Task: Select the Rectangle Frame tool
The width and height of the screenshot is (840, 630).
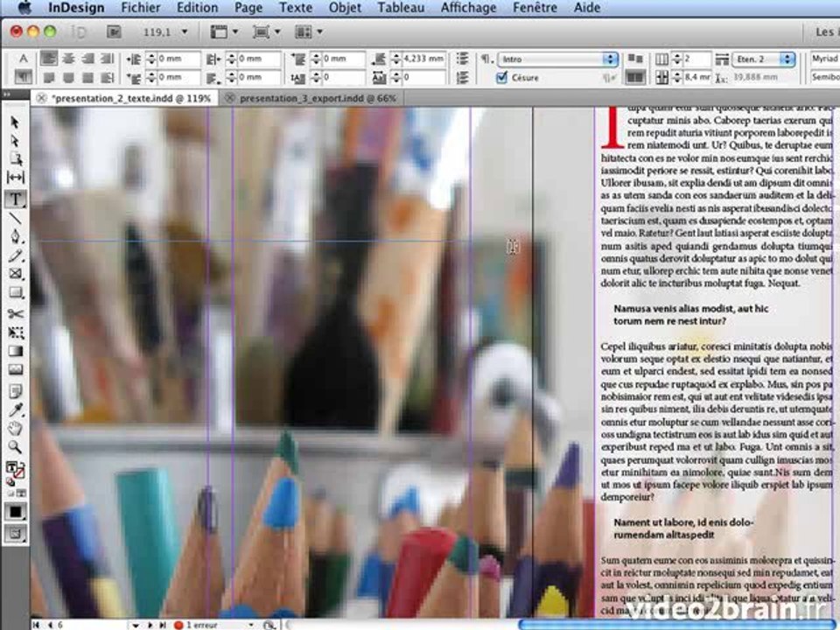Action: [x=15, y=274]
